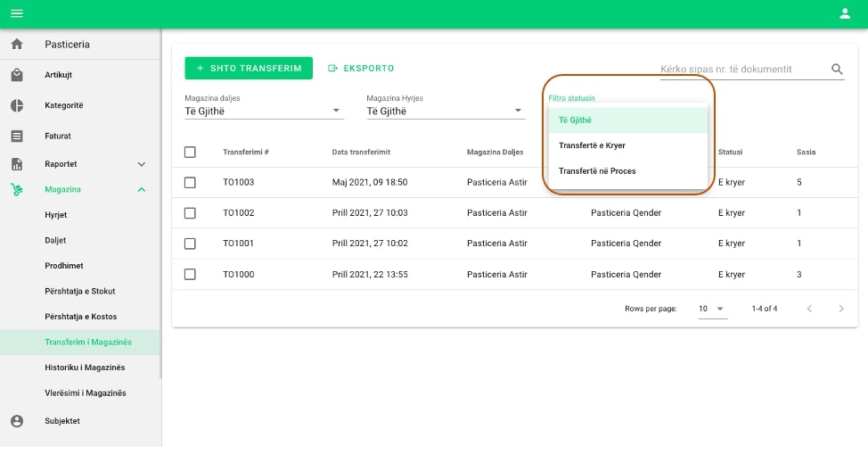Image resolution: width=868 pixels, height=471 pixels.
Task: Focus the document number search field
Action: pyautogui.click(x=741, y=70)
